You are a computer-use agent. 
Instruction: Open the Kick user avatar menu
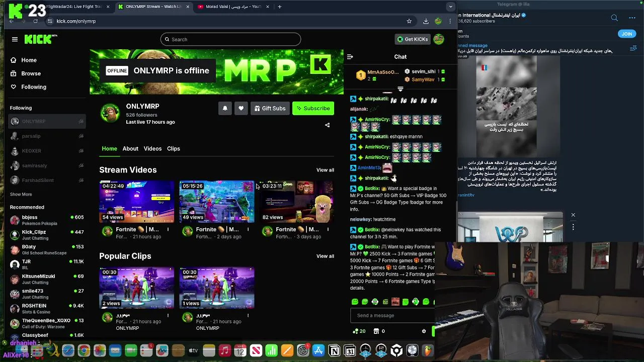(x=439, y=39)
